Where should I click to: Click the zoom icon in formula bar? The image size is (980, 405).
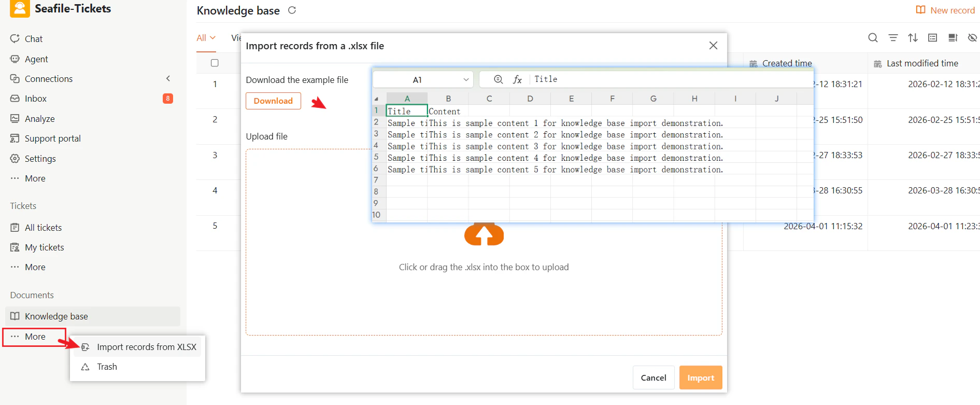pyautogui.click(x=498, y=79)
